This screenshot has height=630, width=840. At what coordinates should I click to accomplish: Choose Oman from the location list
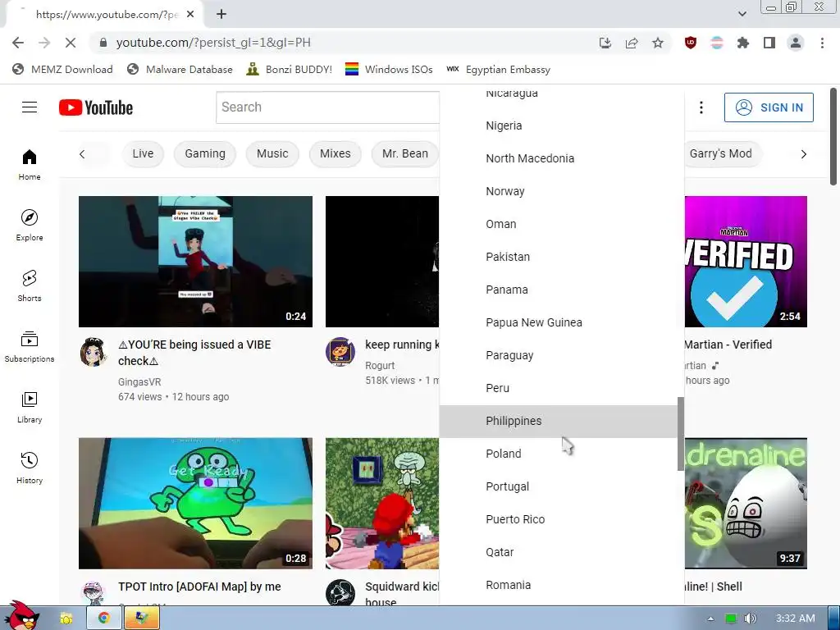pos(558,224)
